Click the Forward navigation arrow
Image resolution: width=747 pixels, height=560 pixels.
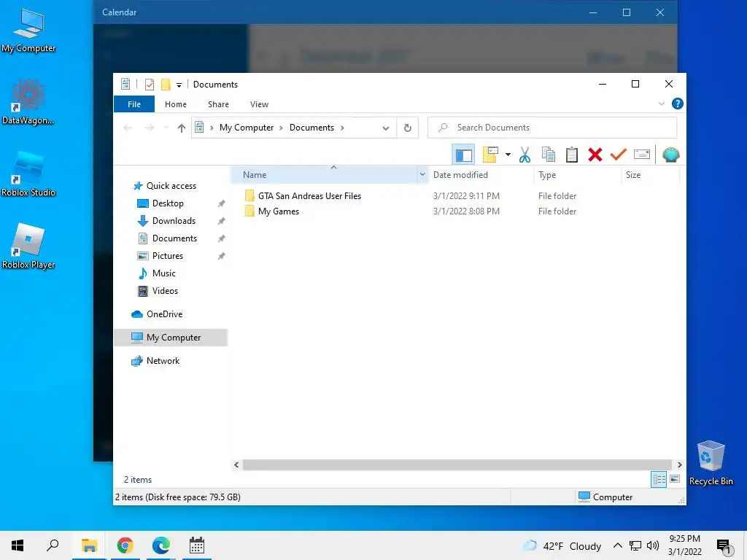149,128
